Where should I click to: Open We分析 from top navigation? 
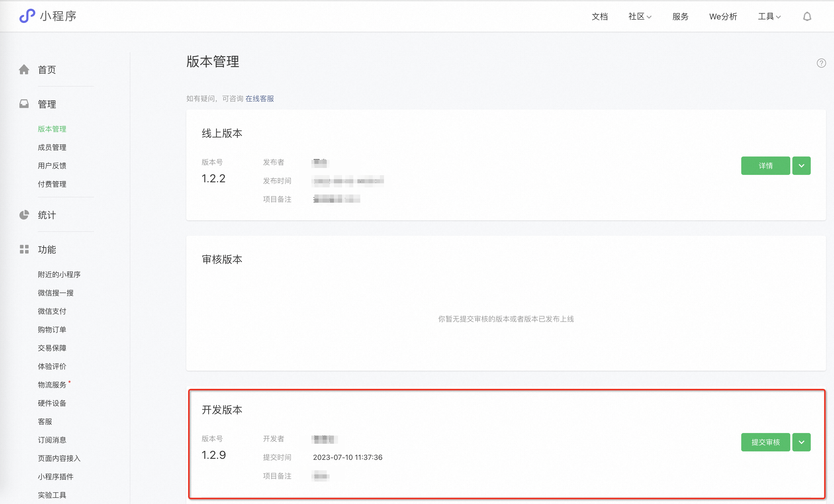(723, 17)
